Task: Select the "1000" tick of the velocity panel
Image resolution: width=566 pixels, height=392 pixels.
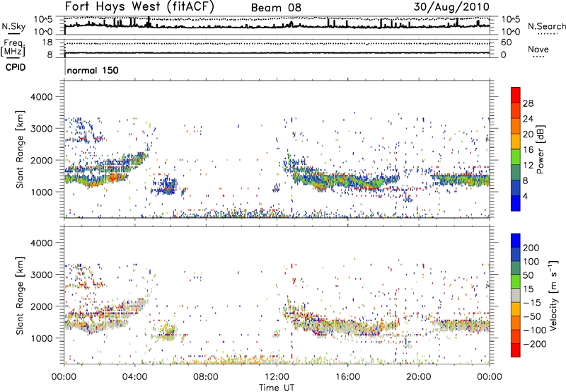Action: tap(41, 338)
